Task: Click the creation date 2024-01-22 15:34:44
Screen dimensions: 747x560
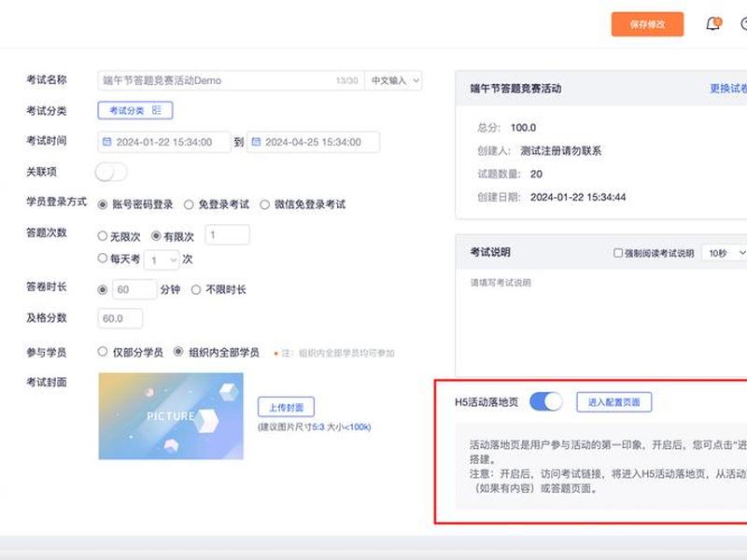Action: [578, 197]
